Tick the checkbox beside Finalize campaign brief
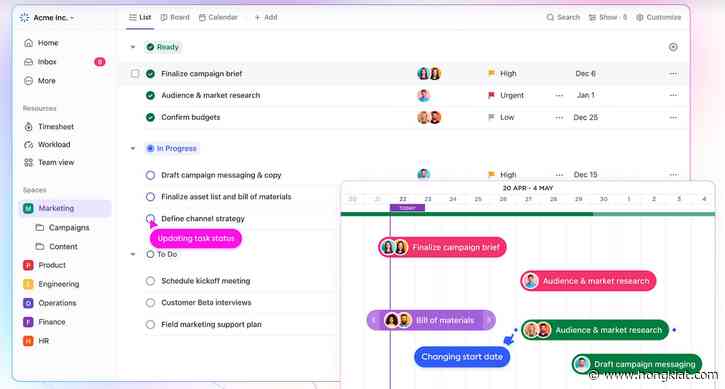The height and width of the screenshot is (389, 725). [135, 74]
